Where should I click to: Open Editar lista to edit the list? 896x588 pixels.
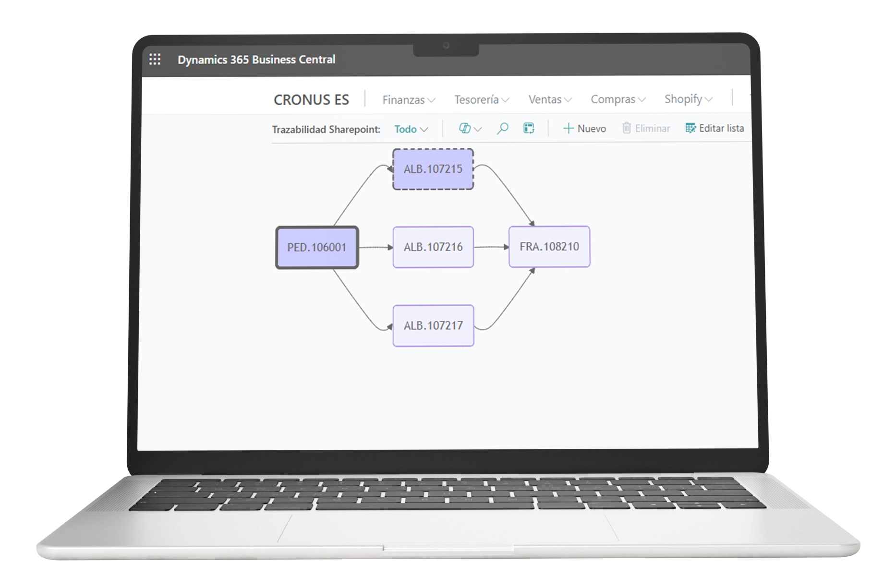[x=714, y=128]
